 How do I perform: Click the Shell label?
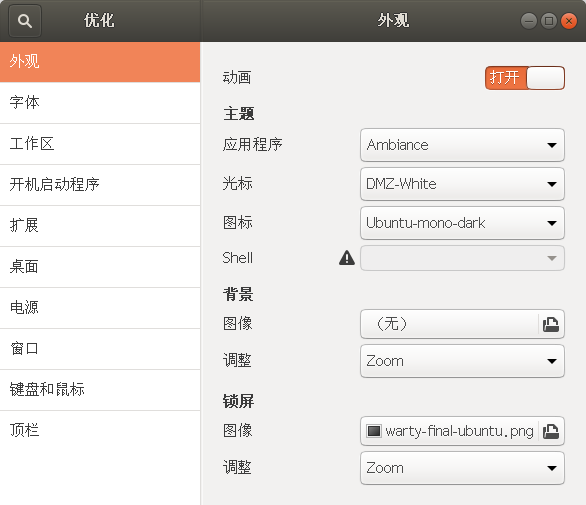coord(238,258)
